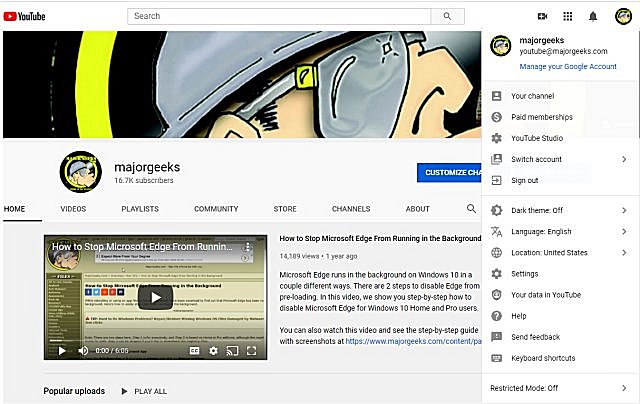Switch to the PLAYLISTS tab
The height and width of the screenshot is (404, 640).
tap(140, 209)
